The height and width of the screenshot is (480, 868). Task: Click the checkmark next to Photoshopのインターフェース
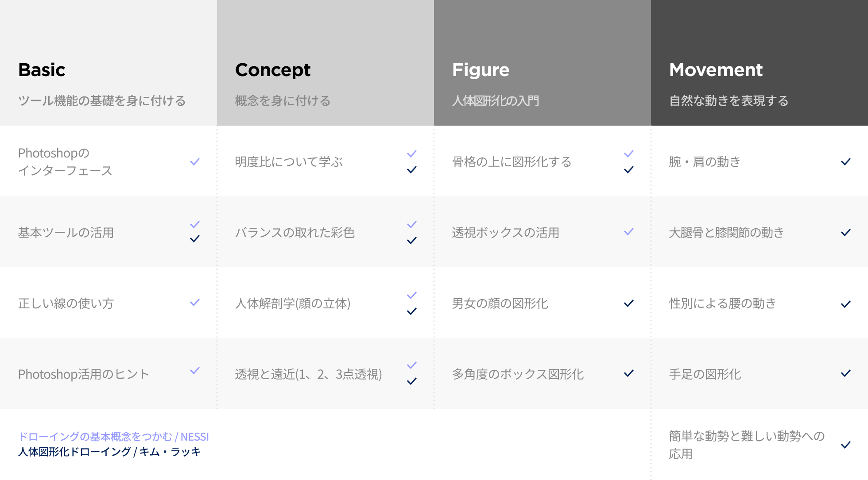(x=195, y=161)
